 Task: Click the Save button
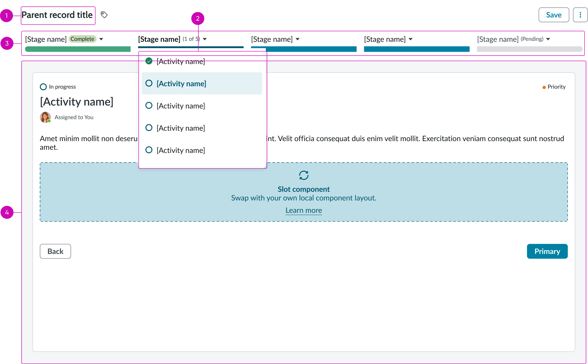(x=554, y=15)
